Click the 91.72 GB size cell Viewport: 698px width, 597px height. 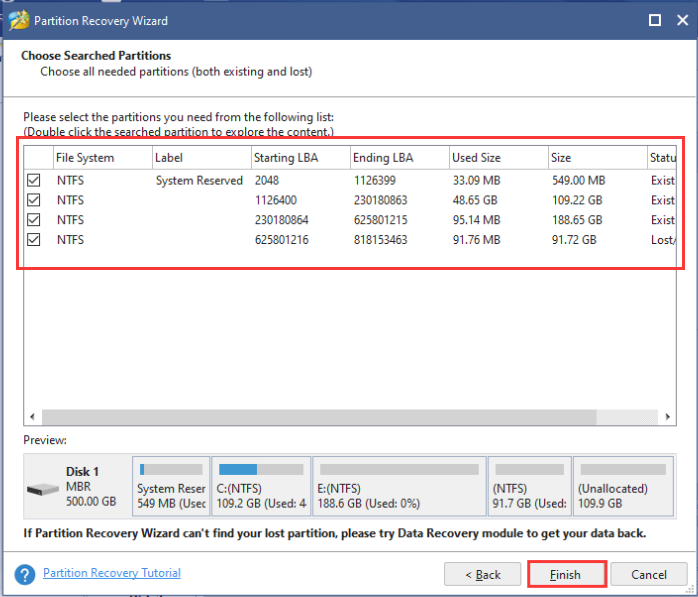(x=574, y=240)
